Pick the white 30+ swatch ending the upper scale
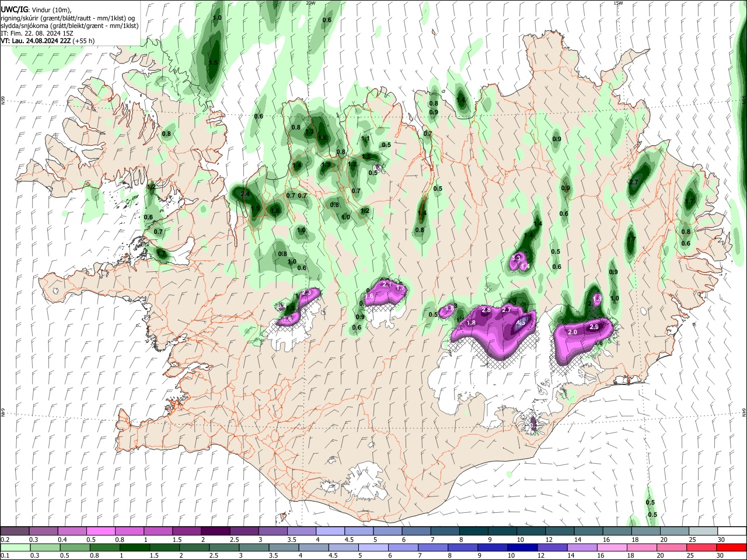 (x=731, y=531)
